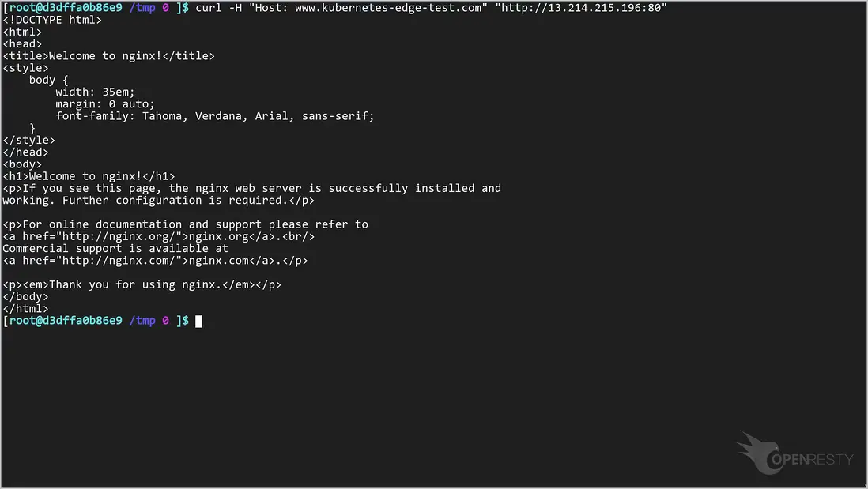Viewport: 868px width, 489px height.
Task: Click the root@d3dffa0b86e9 prompt on the first line
Action: (x=65, y=8)
